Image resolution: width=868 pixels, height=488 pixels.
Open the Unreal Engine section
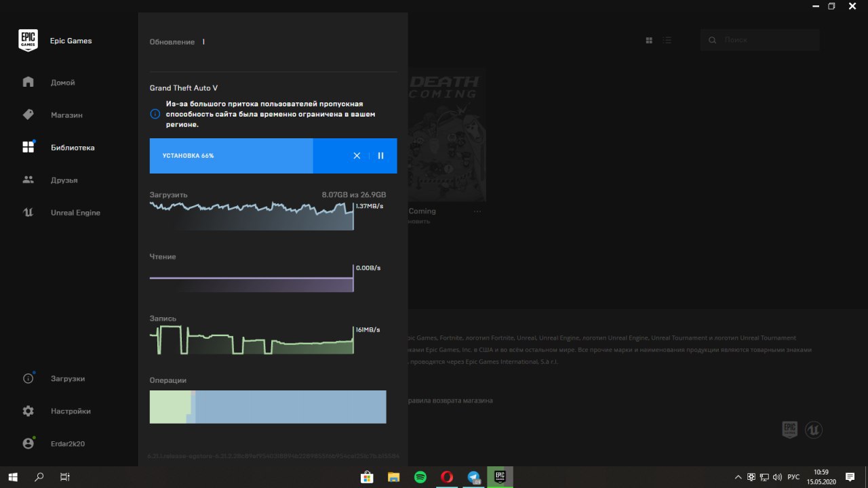[75, 213]
